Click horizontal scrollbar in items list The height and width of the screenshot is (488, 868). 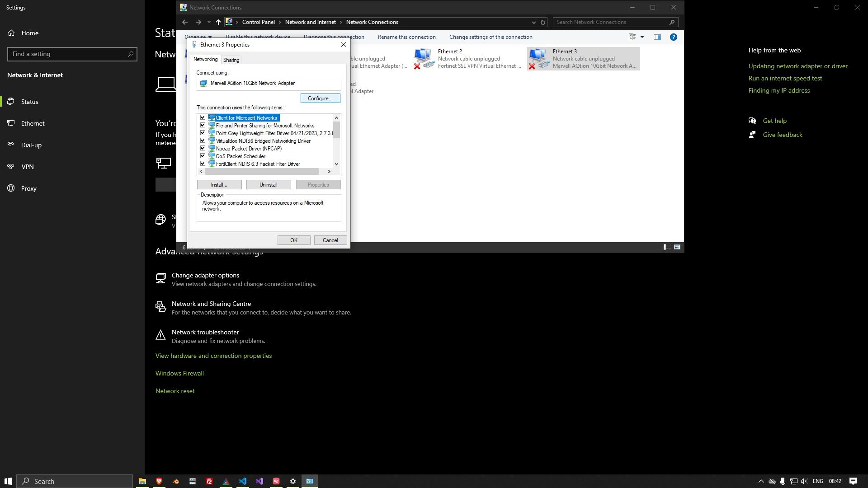(262, 172)
